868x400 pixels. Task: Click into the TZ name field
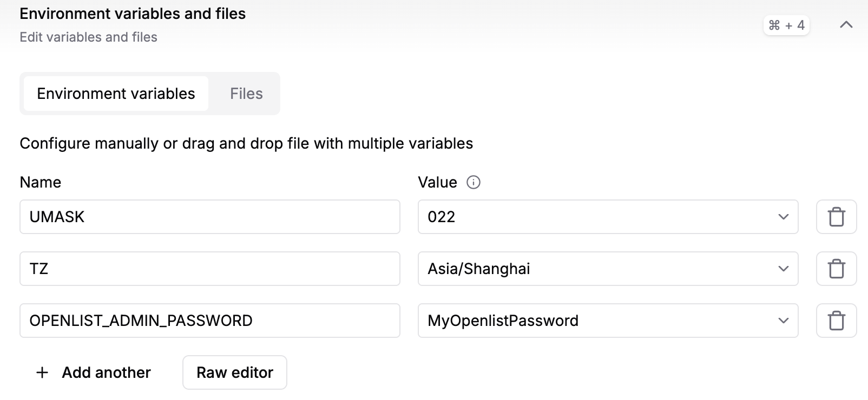pos(209,269)
